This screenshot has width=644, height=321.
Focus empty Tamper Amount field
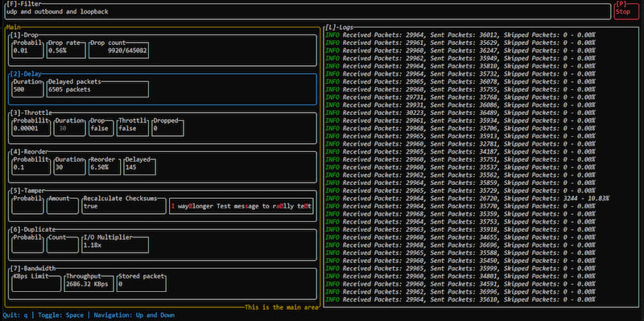point(63,206)
